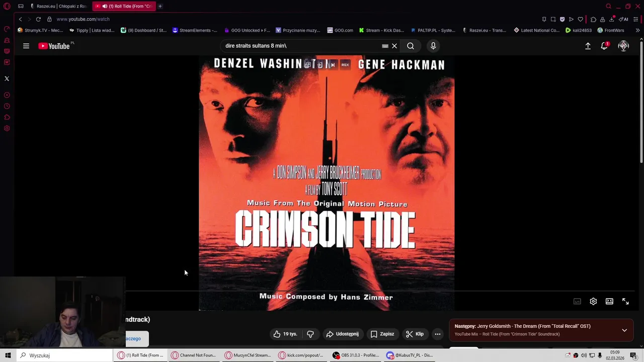Open GX Corner gamepad icon in tab bar
Image resolution: width=644 pixels, height=362 pixels.
pyautogui.click(x=21, y=6)
